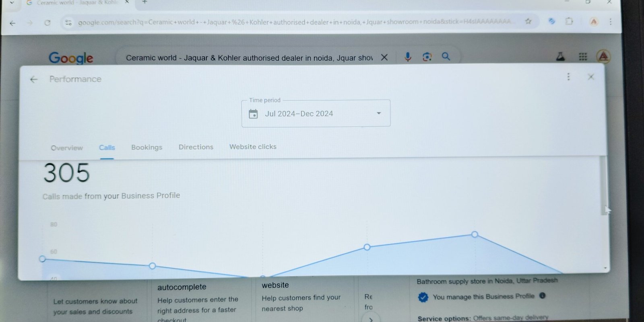Select the Calls tab
The width and height of the screenshot is (644, 322).
107,148
